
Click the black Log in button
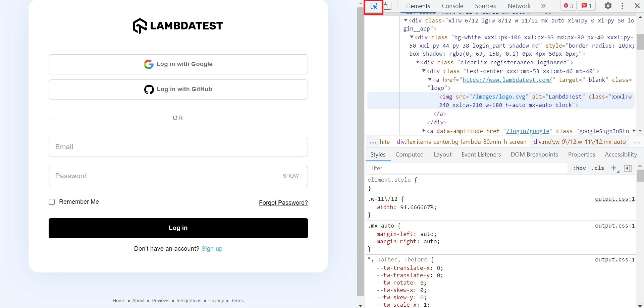click(178, 228)
